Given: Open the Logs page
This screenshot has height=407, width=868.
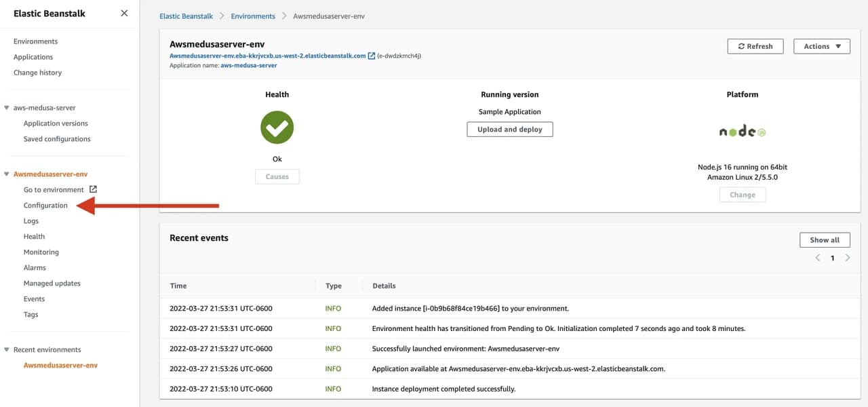Looking at the screenshot, I should [x=31, y=221].
